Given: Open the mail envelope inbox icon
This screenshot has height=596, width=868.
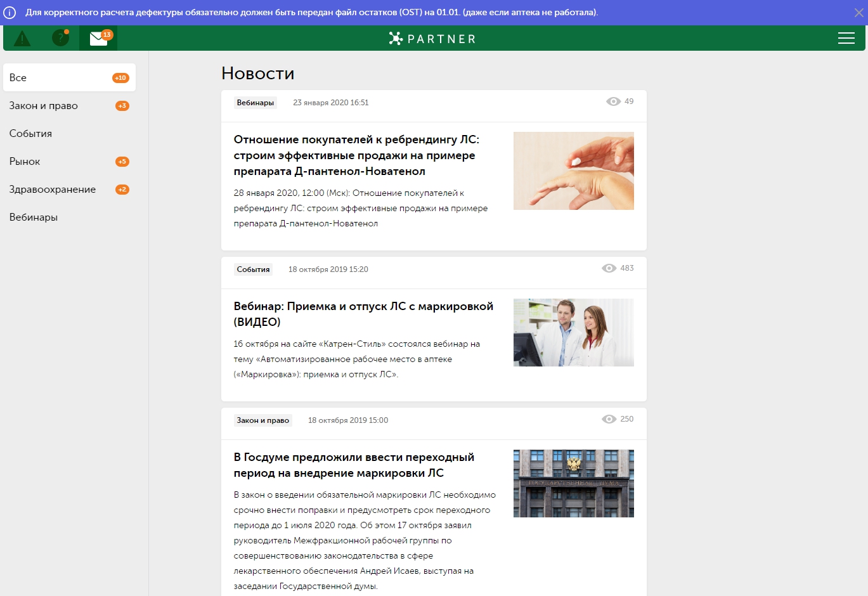Looking at the screenshot, I should point(98,39).
